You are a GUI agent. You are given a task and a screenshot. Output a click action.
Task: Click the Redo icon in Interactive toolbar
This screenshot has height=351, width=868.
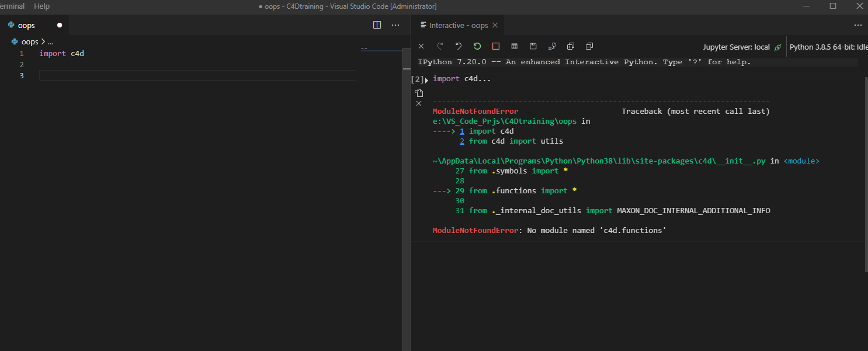(440, 46)
